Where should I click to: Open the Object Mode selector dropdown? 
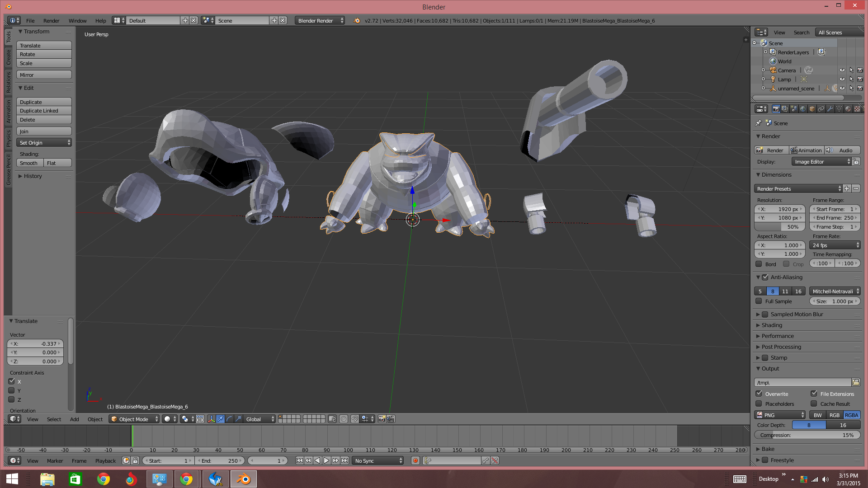coord(134,419)
